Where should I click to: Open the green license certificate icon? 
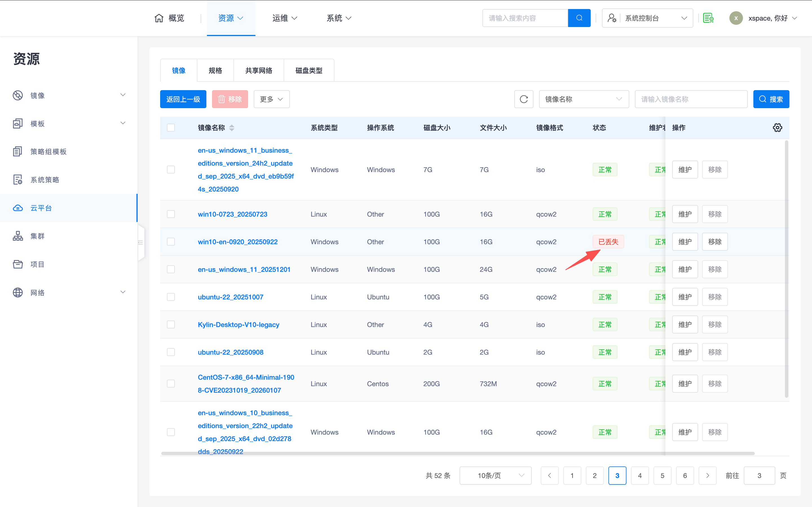pos(708,18)
